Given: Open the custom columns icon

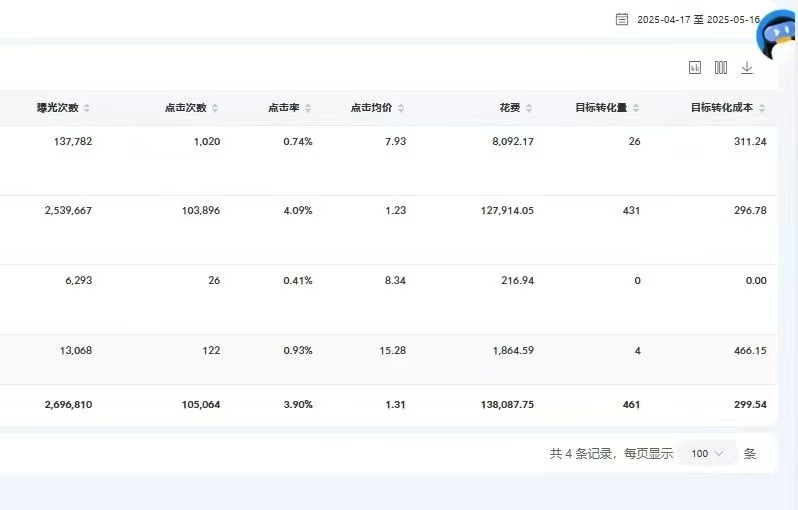Looking at the screenshot, I should click(x=721, y=67).
